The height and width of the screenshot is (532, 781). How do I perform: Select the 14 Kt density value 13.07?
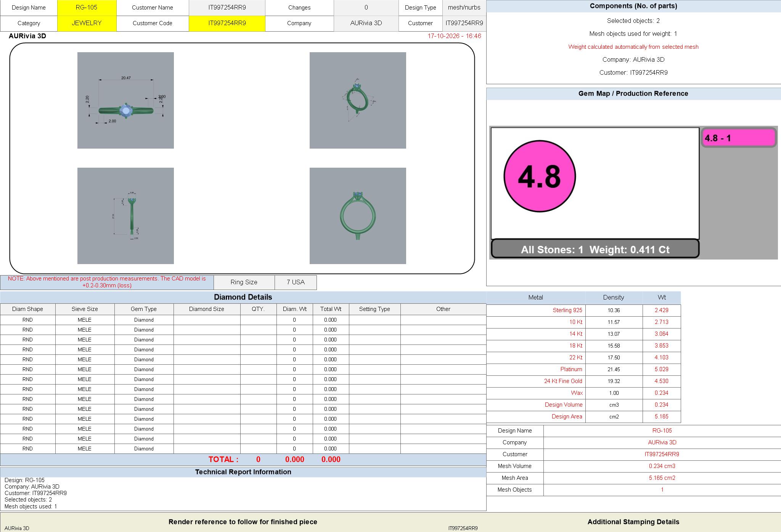tap(614, 334)
